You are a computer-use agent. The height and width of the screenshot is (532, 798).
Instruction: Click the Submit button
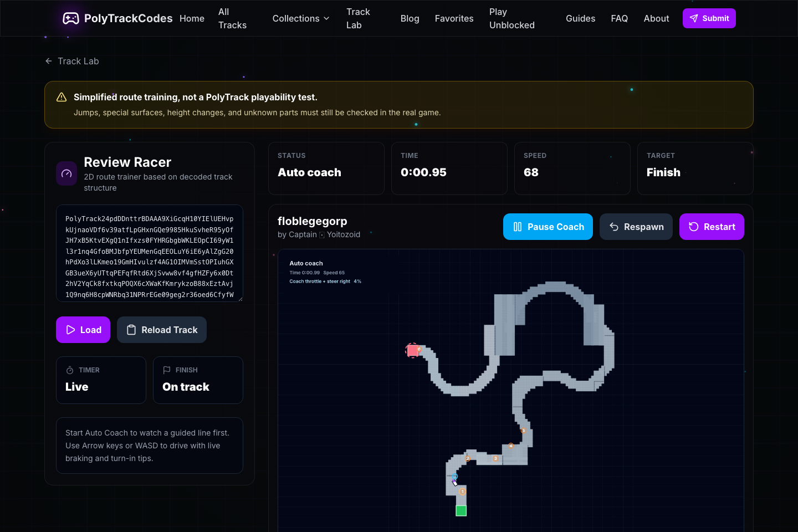709,18
